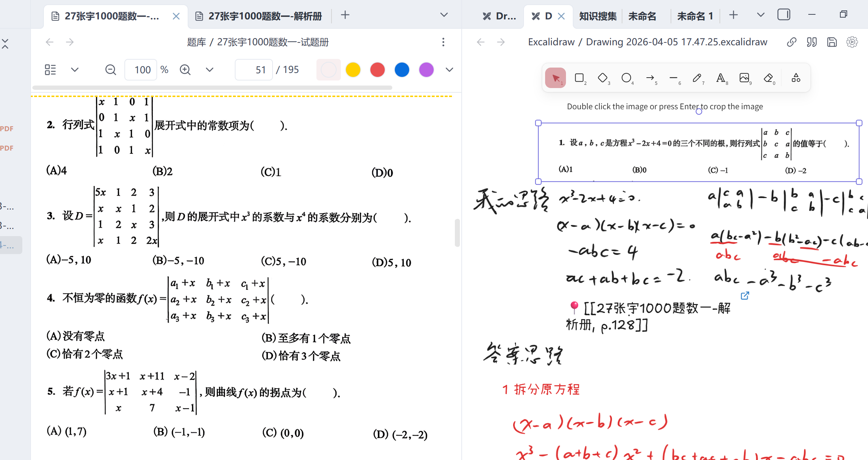The width and height of the screenshot is (868, 460).
Task: Save the Excalidraw drawing
Action: pyautogui.click(x=832, y=42)
